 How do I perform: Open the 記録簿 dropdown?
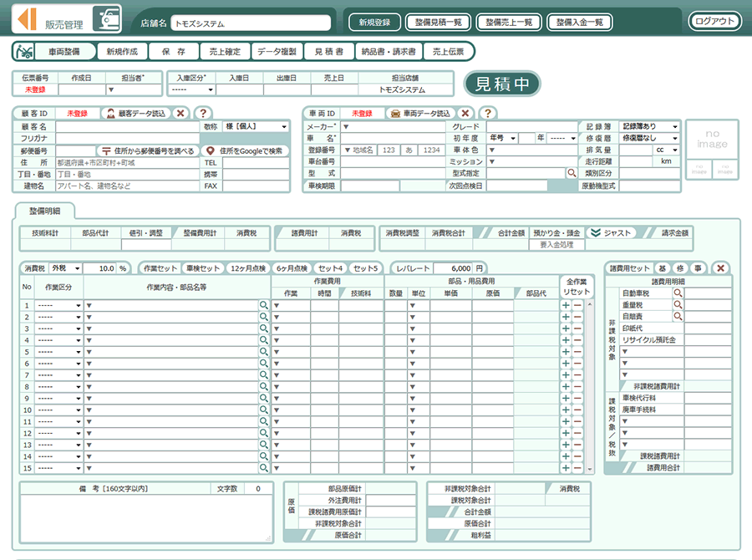(x=649, y=127)
